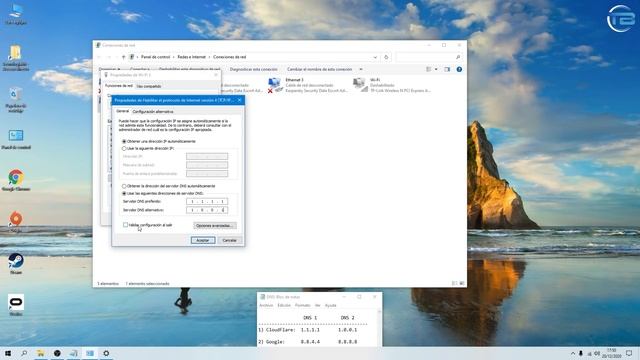The image size is (640, 360).
Task: Click the Notepad vertical scrollbar
Action: [x=379, y=328]
